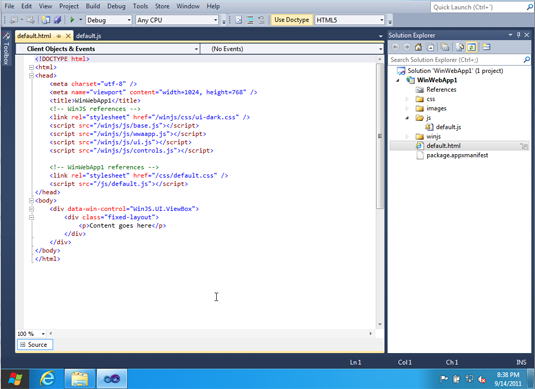Click the editor scroll-down arrow

(380, 324)
